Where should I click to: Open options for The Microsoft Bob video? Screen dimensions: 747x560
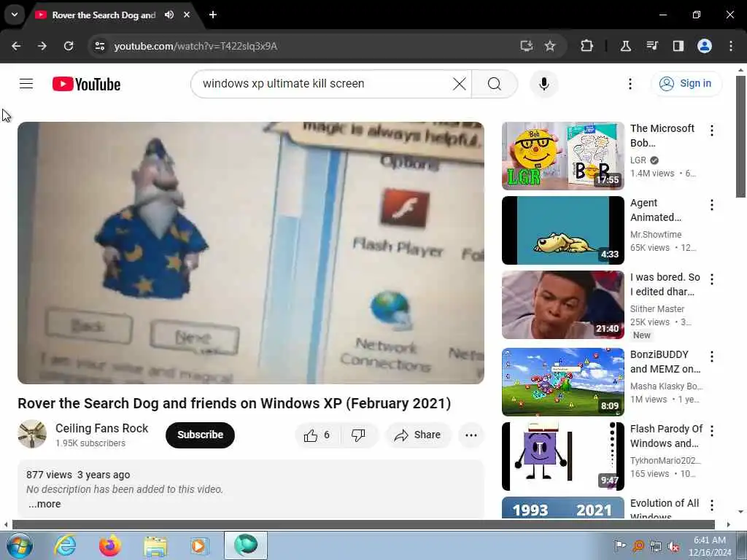(712, 131)
